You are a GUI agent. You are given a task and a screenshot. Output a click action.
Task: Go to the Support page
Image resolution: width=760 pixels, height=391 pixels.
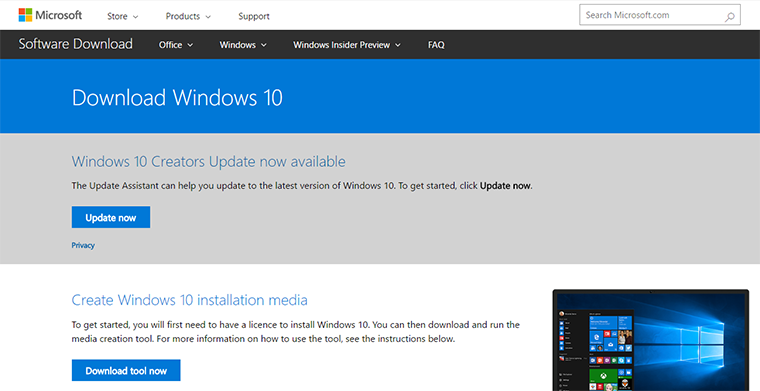click(x=253, y=16)
